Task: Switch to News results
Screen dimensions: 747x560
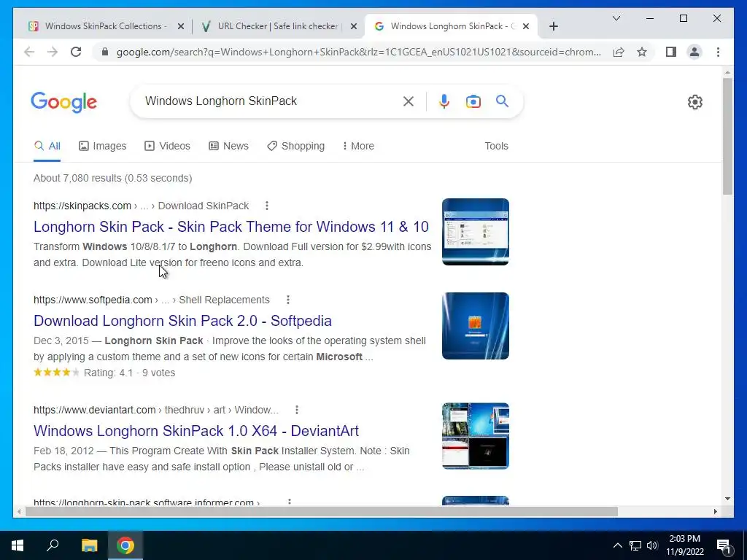Action: pos(228,146)
